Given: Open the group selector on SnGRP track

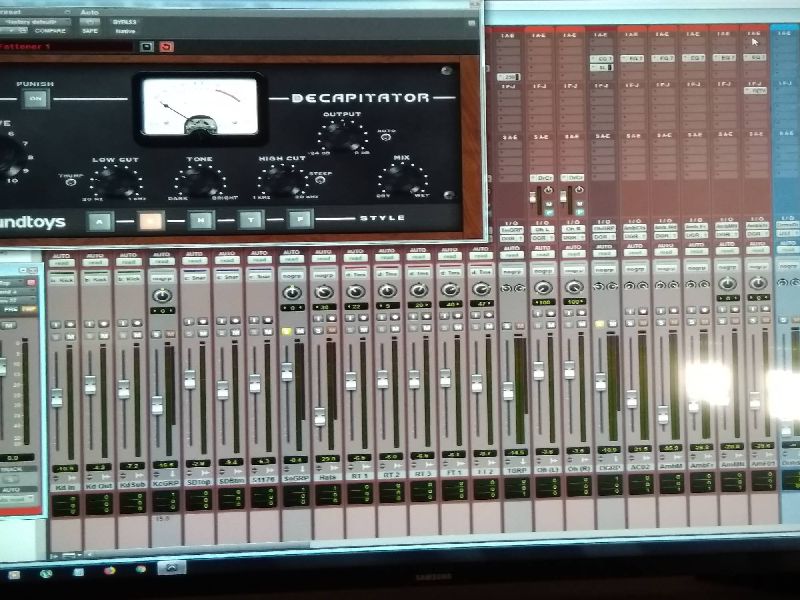Looking at the screenshot, I should (292, 276).
